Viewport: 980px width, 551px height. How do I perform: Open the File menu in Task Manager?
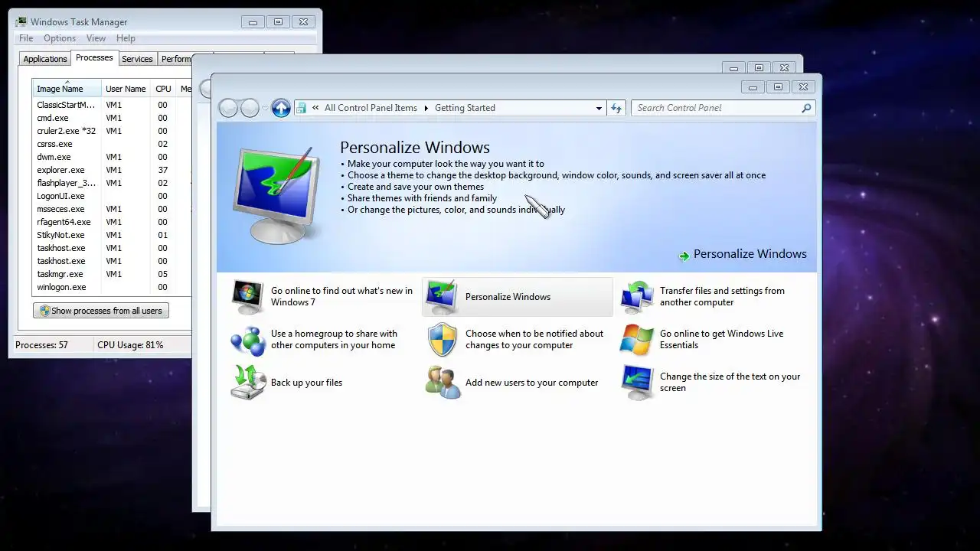(x=26, y=38)
